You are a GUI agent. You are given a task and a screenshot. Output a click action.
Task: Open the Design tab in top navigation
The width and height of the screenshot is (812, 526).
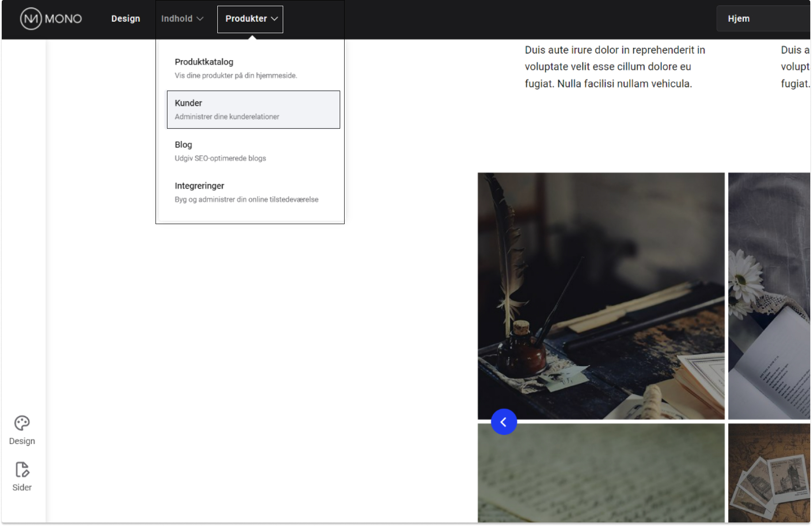coord(125,19)
